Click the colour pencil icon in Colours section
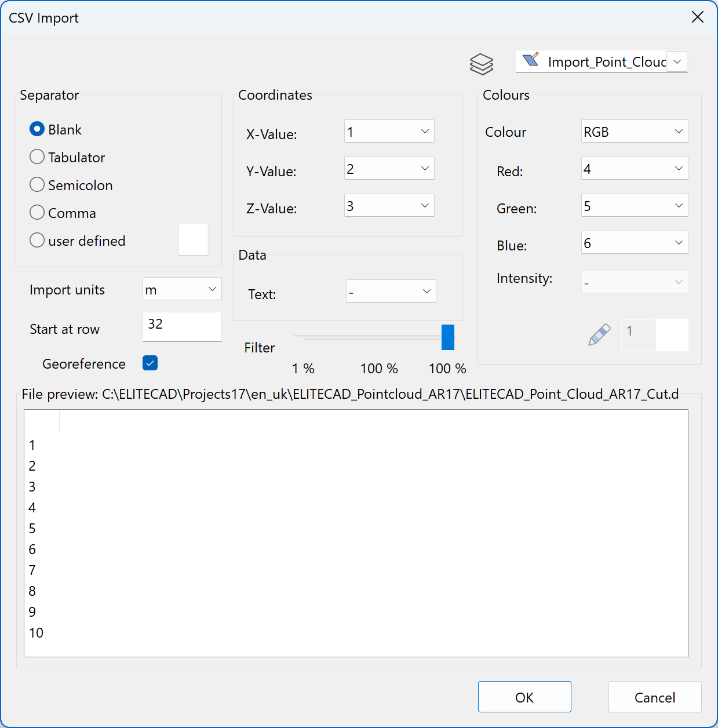Image resolution: width=718 pixels, height=728 pixels. [x=599, y=334]
